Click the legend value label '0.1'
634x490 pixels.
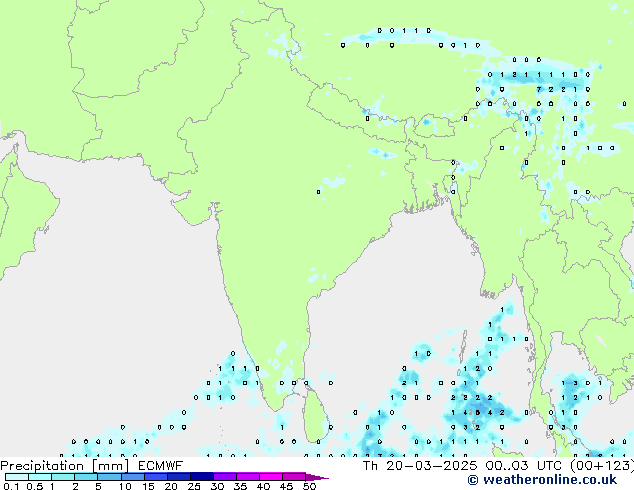[11, 486]
